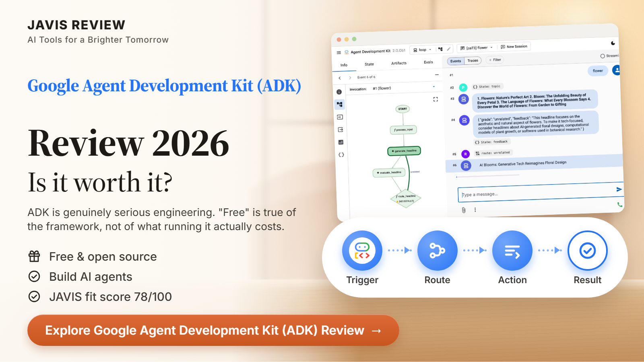The image size is (644, 362).
Task: Click the route: unrelated chip
Action: click(x=493, y=153)
